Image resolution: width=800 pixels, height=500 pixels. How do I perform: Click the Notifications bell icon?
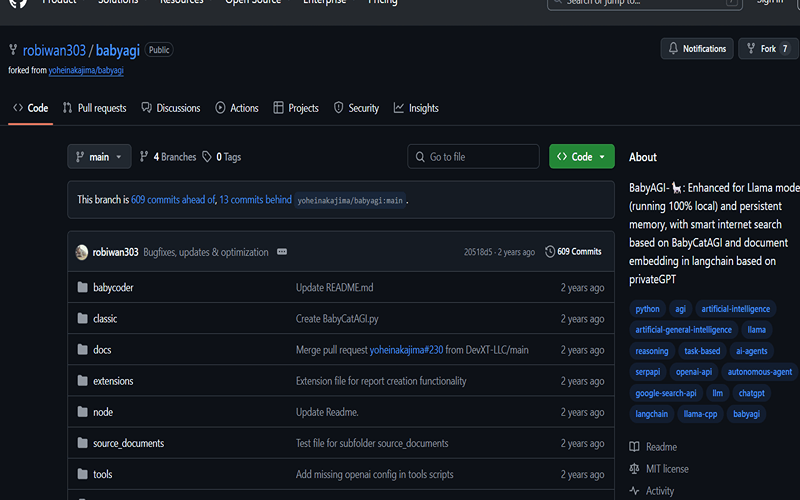point(673,48)
